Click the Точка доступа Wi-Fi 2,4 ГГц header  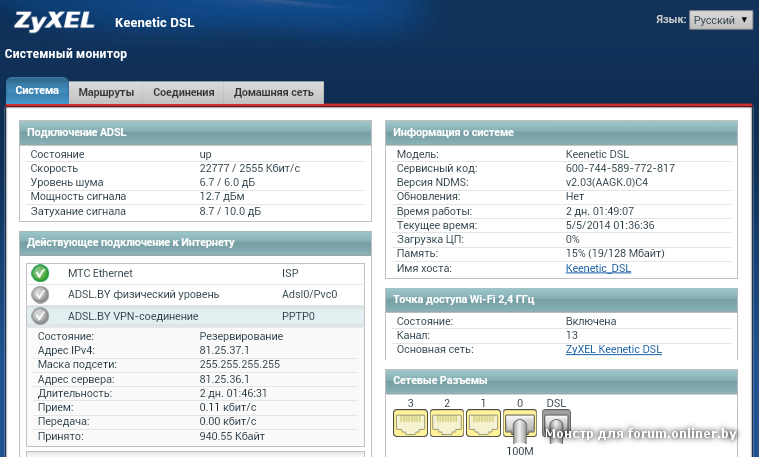[562, 300]
